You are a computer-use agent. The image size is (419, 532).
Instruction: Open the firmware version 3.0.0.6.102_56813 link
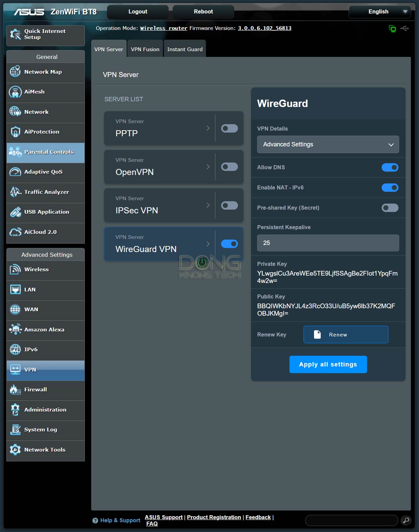click(x=265, y=28)
